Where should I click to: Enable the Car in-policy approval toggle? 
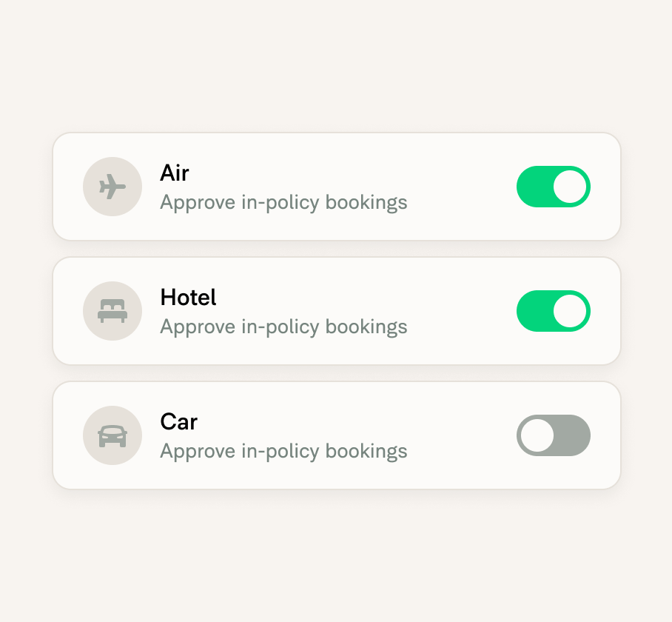[554, 435]
